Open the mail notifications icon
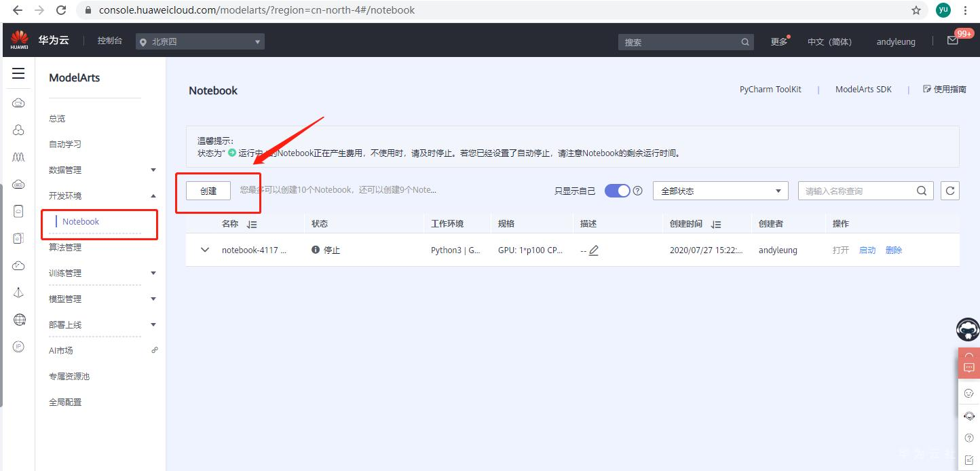 click(953, 41)
